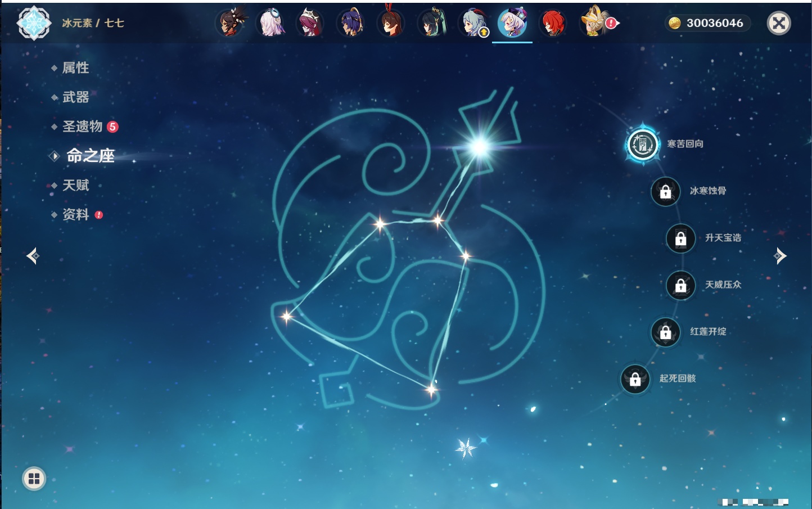Go to previous character with left arrow

(x=33, y=256)
